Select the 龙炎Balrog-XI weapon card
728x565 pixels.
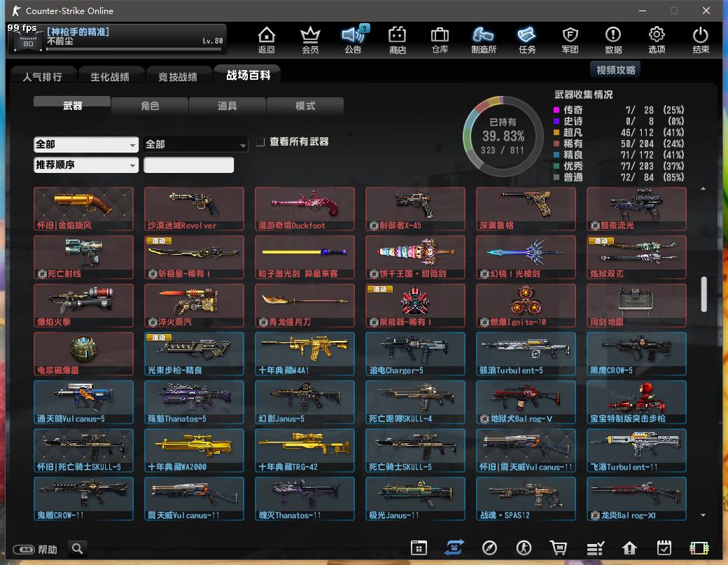(636, 498)
